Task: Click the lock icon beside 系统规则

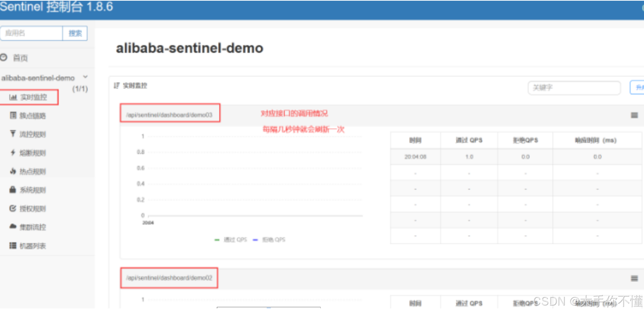Action: pos(13,189)
